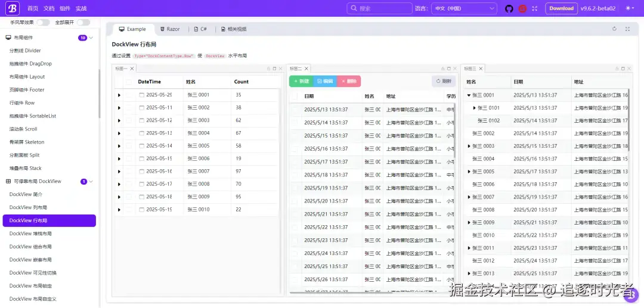Open the 文档 menu in top bar

pyautogui.click(x=48, y=8)
